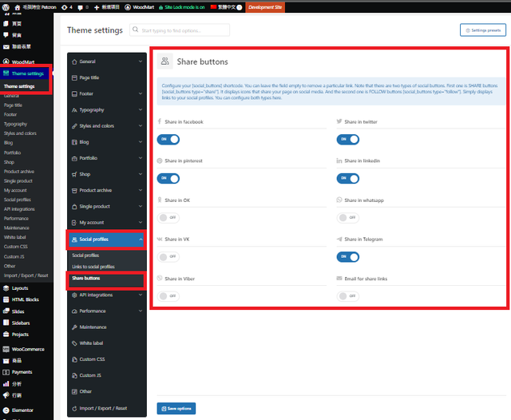Viewport: 511px width, 420px height.
Task: Click the Development Site badge
Action: tap(265, 7)
